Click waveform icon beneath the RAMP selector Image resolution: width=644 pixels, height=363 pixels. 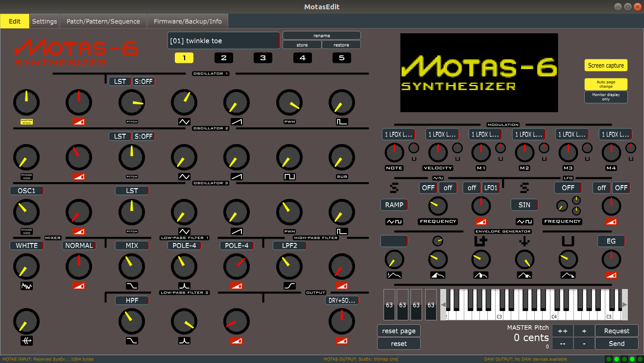point(394,221)
